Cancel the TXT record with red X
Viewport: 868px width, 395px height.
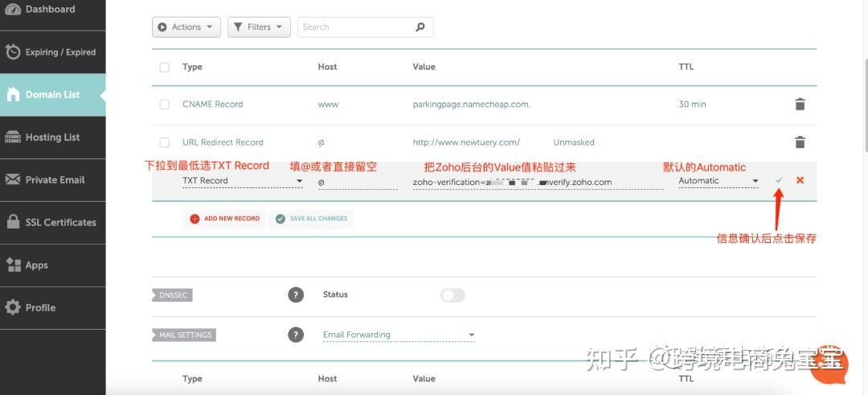coord(800,180)
